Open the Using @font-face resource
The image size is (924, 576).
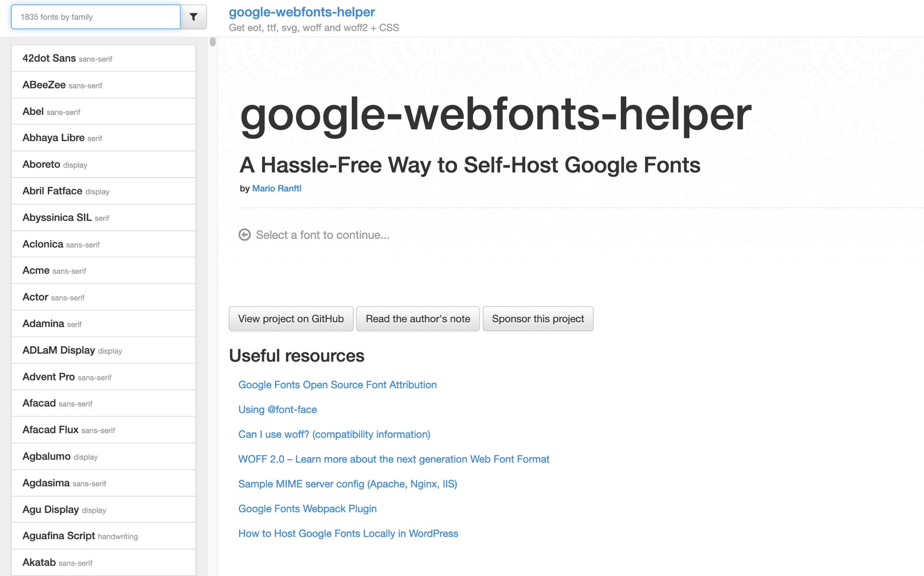tap(278, 410)
